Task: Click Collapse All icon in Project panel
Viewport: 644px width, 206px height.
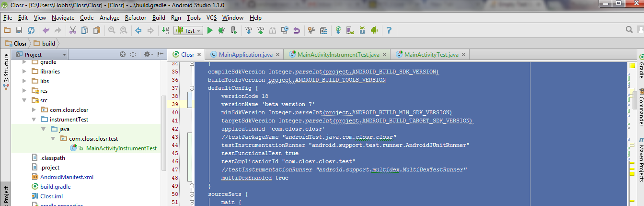Action: pyautogui.click(x=134, y=54)
